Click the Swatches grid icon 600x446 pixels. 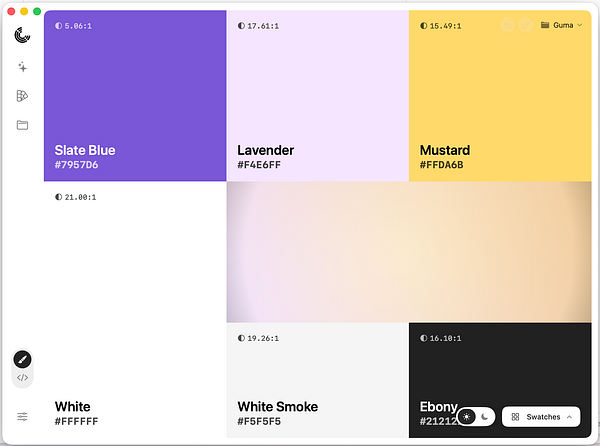515,417
